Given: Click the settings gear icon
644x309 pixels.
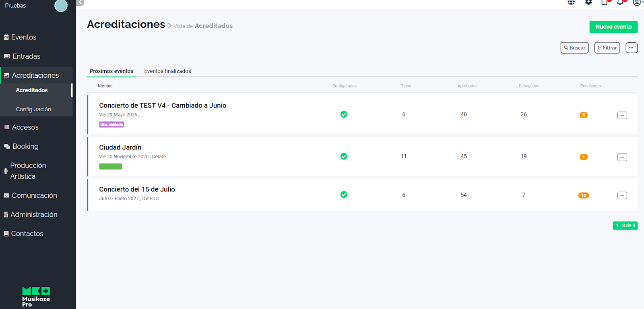Looking at the screenshot, I should [588, 2].
